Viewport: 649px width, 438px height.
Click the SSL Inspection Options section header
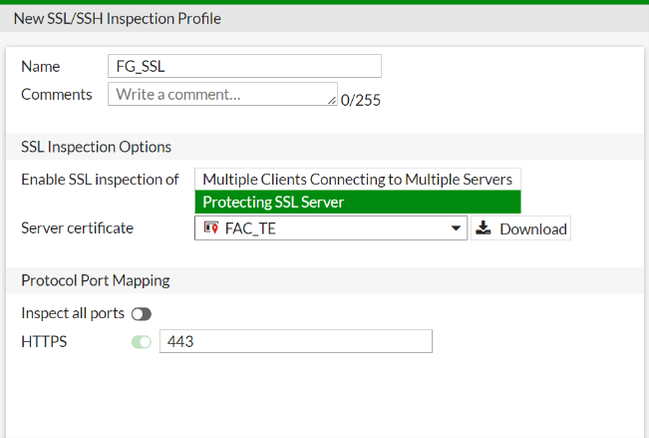(96, 147)
